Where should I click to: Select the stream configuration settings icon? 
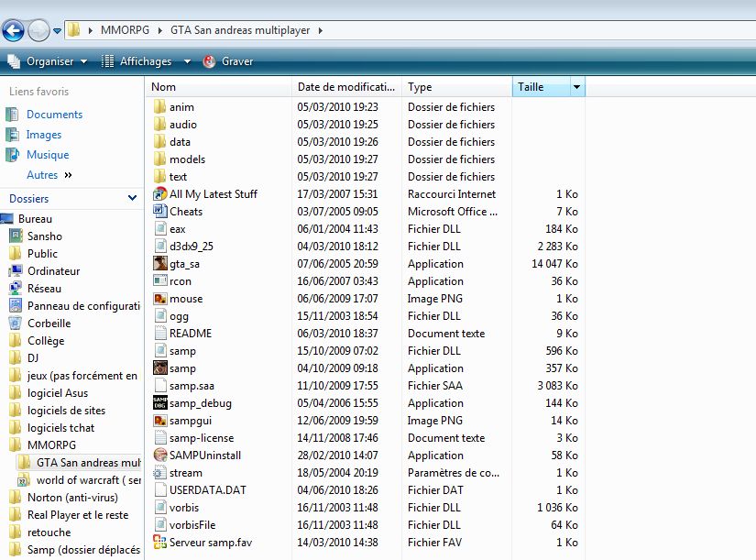[x=160, y=473]
